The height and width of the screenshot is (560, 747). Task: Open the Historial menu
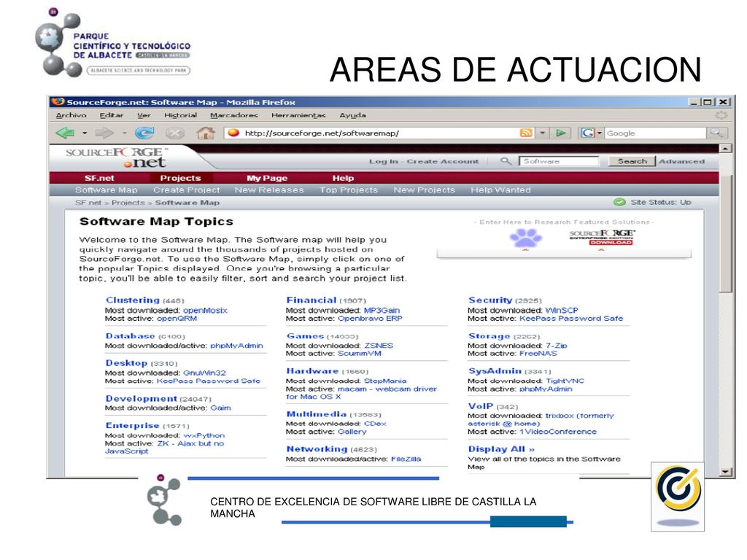[181, 115]
